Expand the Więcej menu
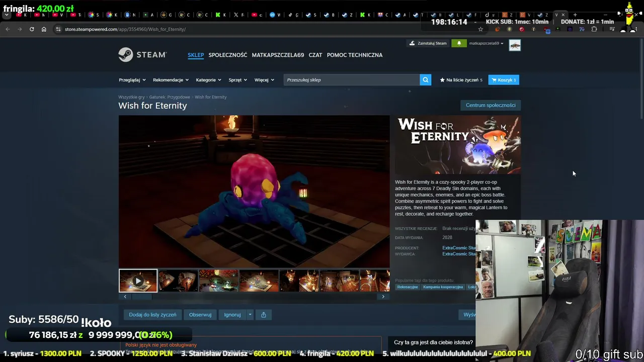The image size is (644, 362). (264, 80)
